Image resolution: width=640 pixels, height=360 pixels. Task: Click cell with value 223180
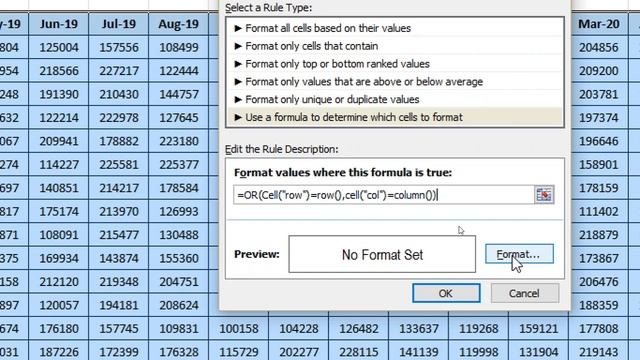tap(179, 141)
